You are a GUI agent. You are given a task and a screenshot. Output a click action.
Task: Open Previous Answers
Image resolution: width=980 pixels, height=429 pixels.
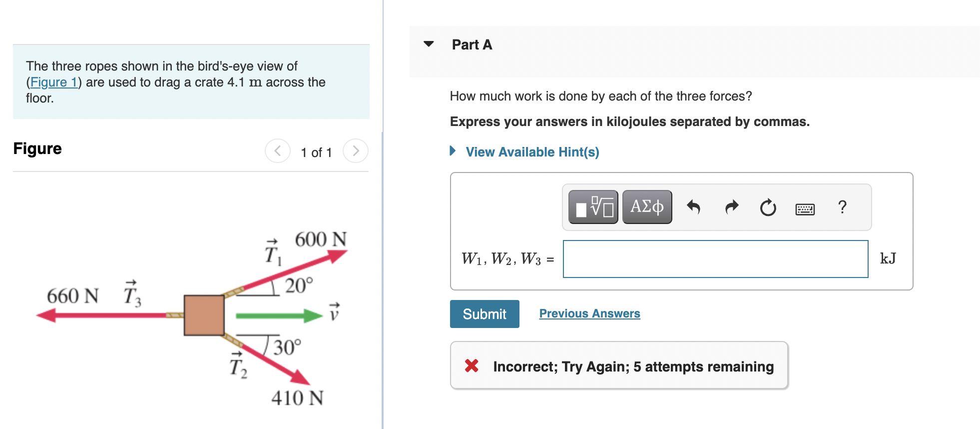(589, 313)
